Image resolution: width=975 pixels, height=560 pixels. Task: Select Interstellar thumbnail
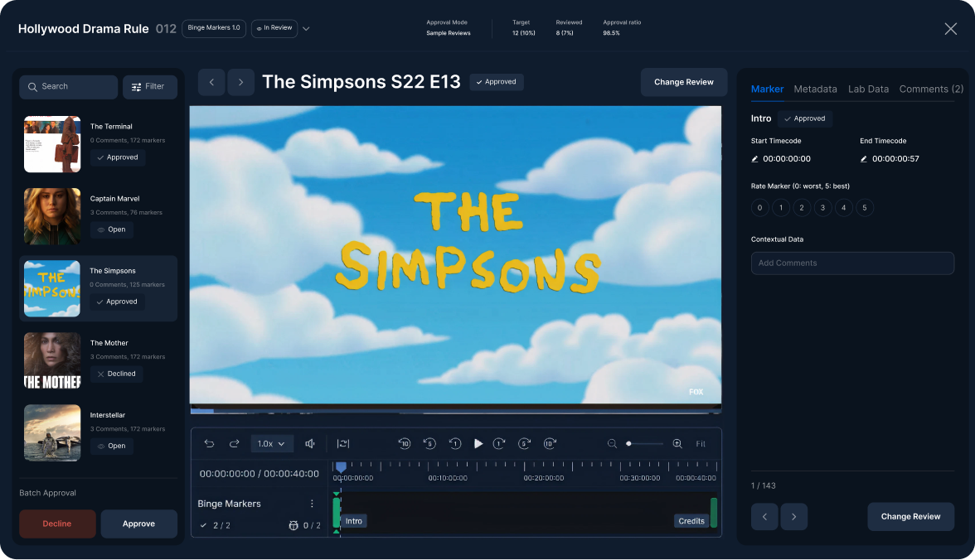coord(52,432)
